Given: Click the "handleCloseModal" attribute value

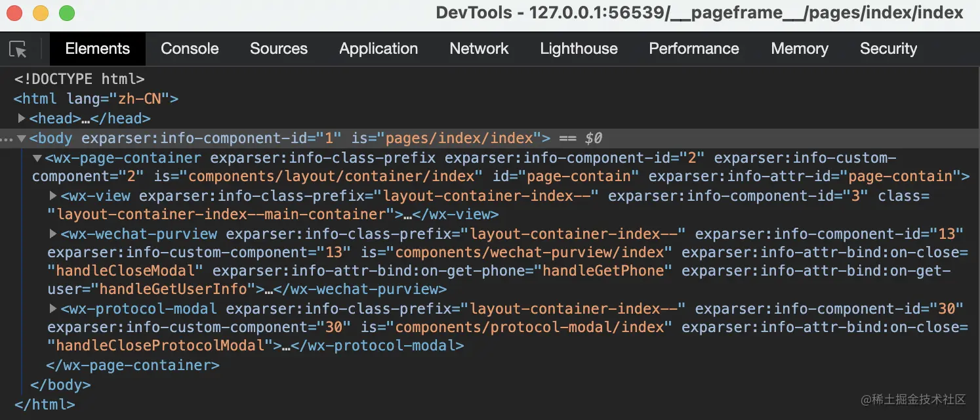Looking at the screenshot, I should point(126,271).
